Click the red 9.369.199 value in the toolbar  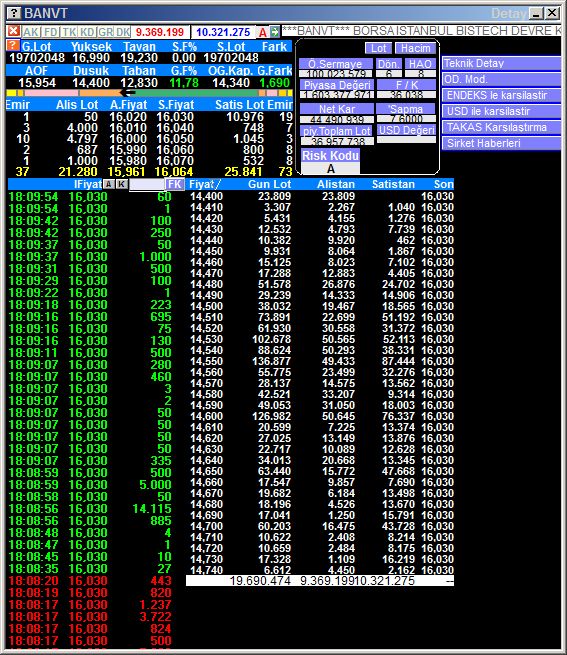[160, 32]
